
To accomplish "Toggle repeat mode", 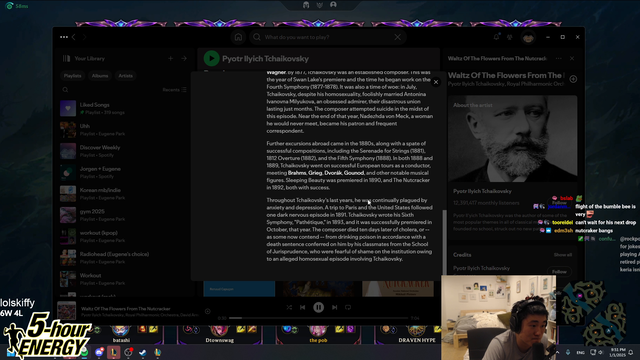I will [348, 307].
